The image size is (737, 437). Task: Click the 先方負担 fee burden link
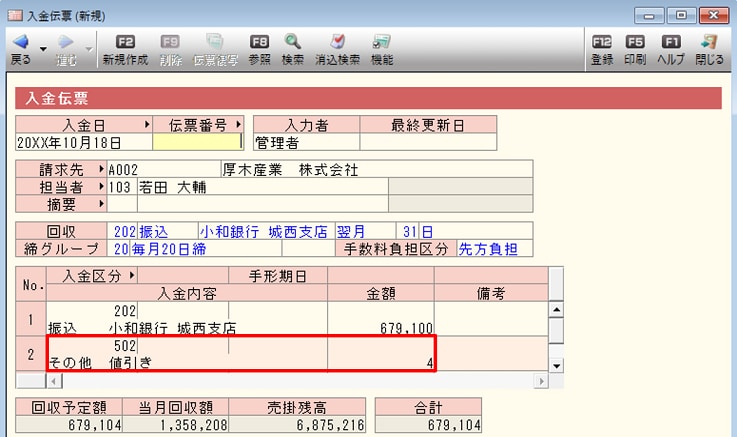tap(488, 249)
